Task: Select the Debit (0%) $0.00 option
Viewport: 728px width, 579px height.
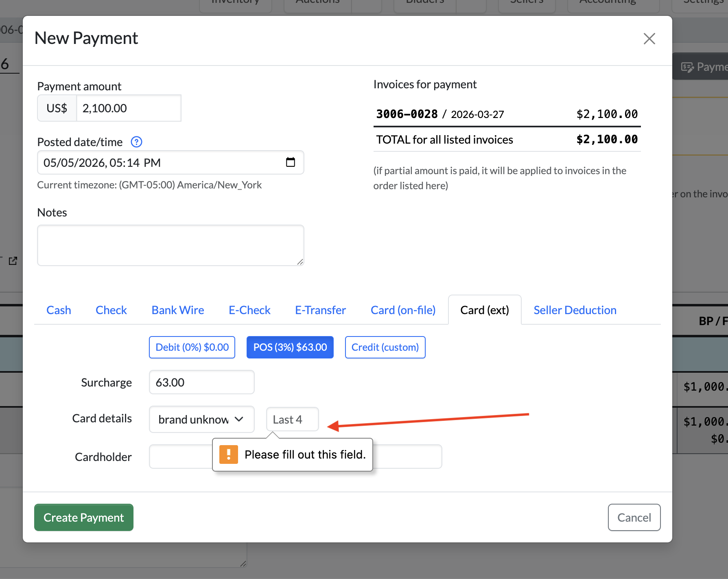Action: point(192,347)
